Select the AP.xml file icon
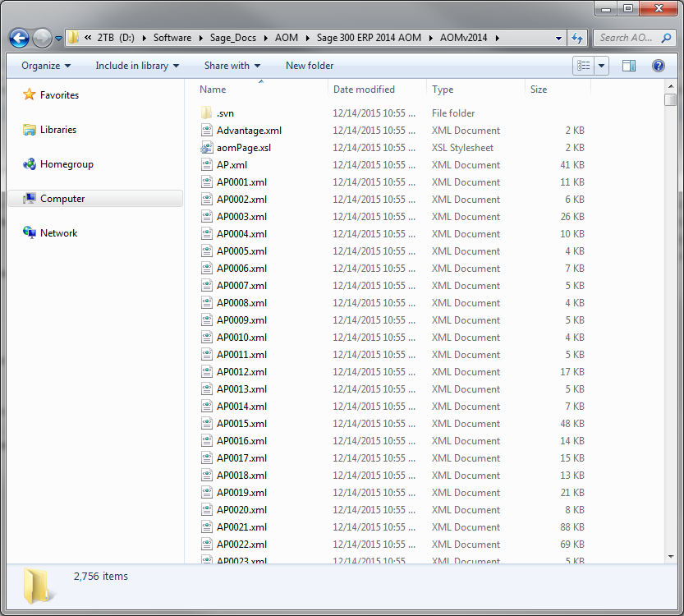The width and height of the screenshot is (684, 616). pos(207,164)
